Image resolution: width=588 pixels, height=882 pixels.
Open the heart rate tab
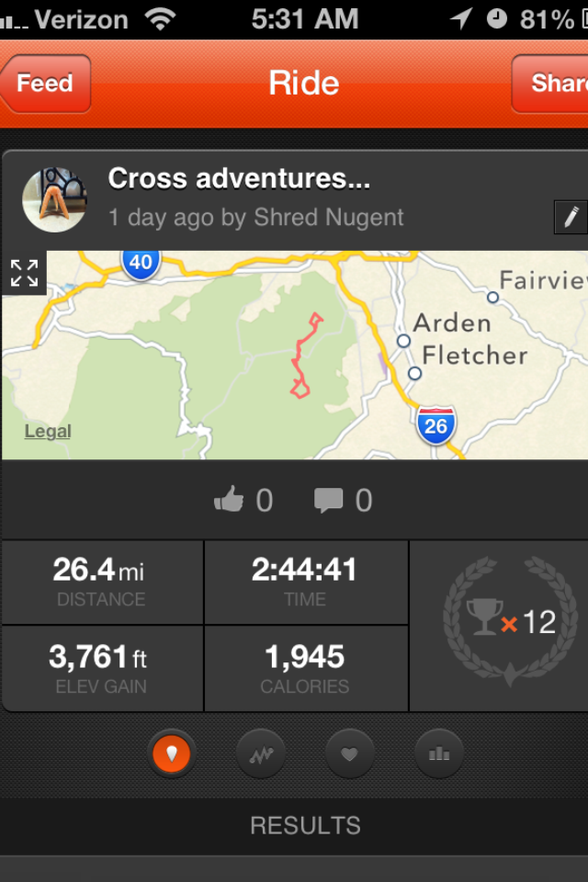(x=349, y=754)
